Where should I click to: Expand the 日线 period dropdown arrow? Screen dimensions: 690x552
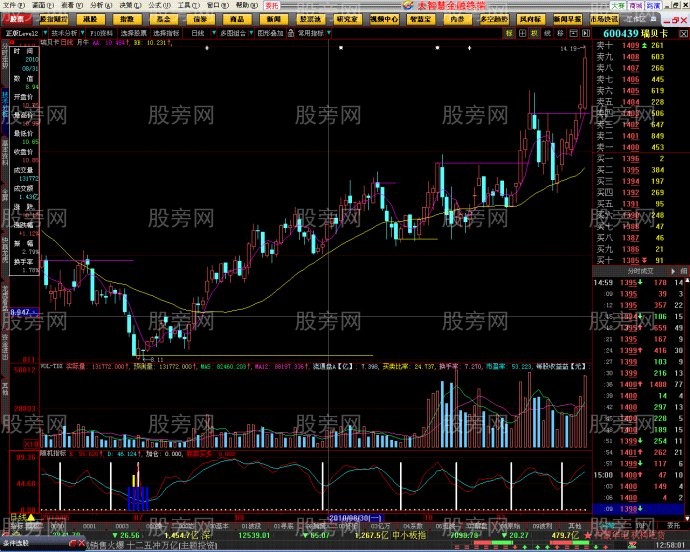pos(214,33)
